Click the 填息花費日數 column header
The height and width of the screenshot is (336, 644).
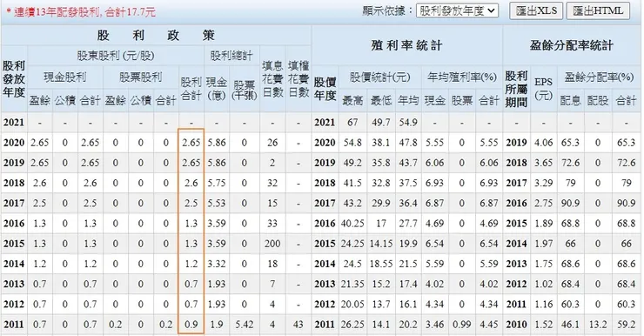[x=272, y=79]
